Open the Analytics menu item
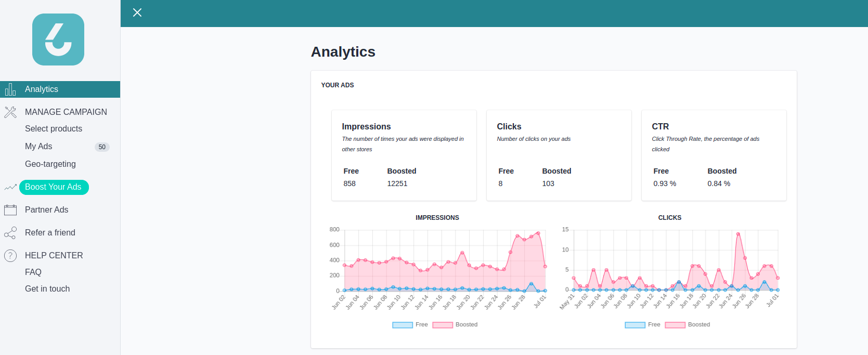Viewport: 868px width, 355px height. 60,89
